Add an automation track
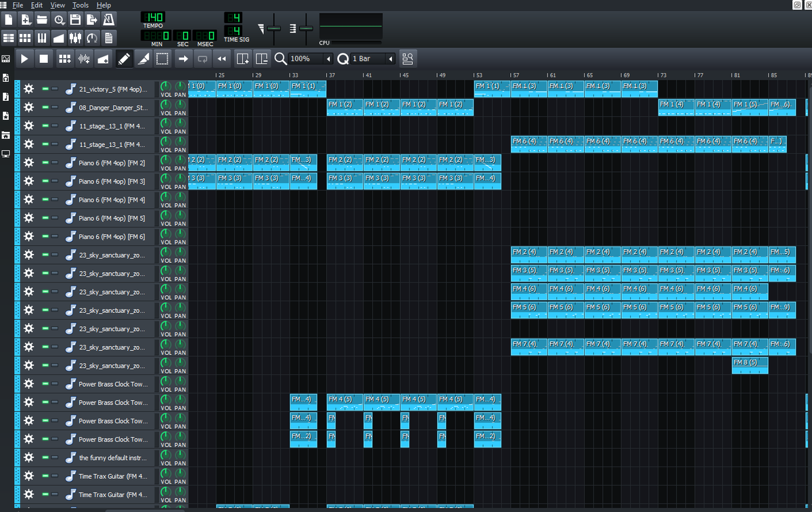 (104, 59)
